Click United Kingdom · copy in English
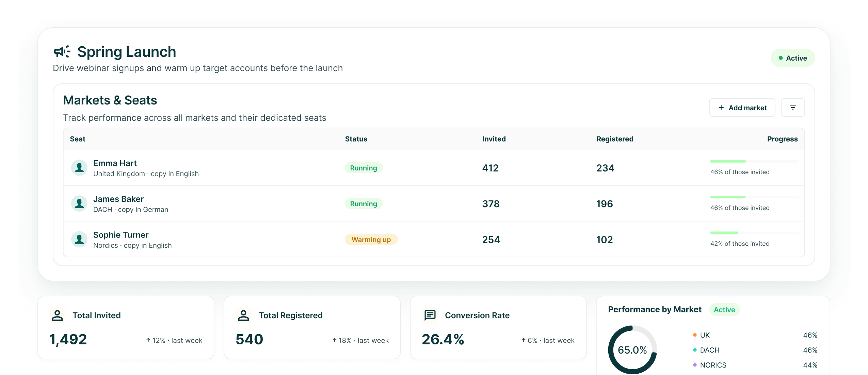This screenshot has height=375, width=868. pyautogui.click(x=146, y=174)
